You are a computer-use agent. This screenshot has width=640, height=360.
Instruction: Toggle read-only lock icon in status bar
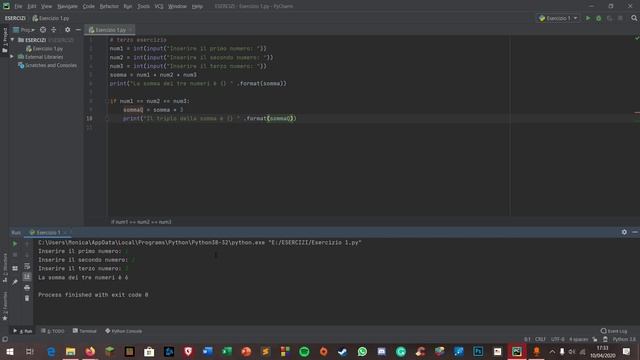[595, 340]
